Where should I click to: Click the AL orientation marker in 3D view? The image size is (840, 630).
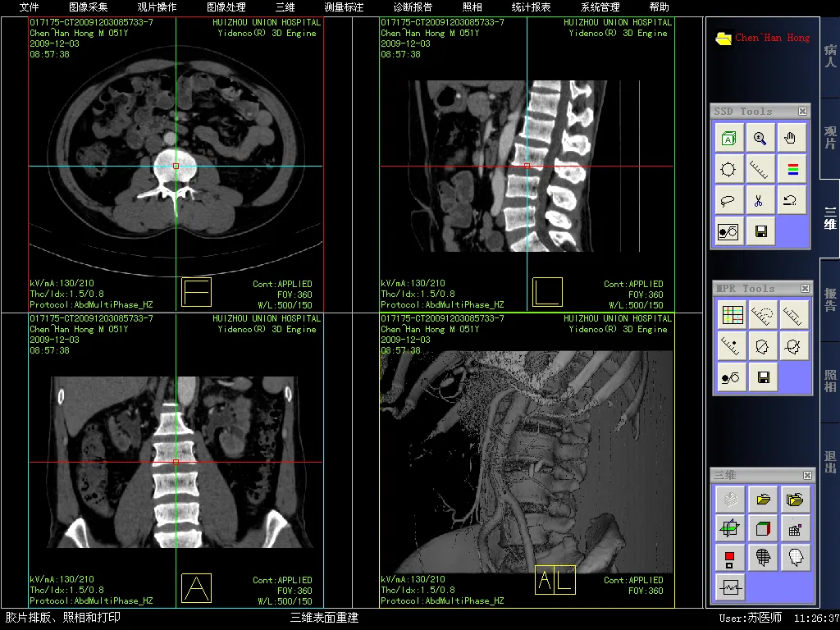point(555,580)
